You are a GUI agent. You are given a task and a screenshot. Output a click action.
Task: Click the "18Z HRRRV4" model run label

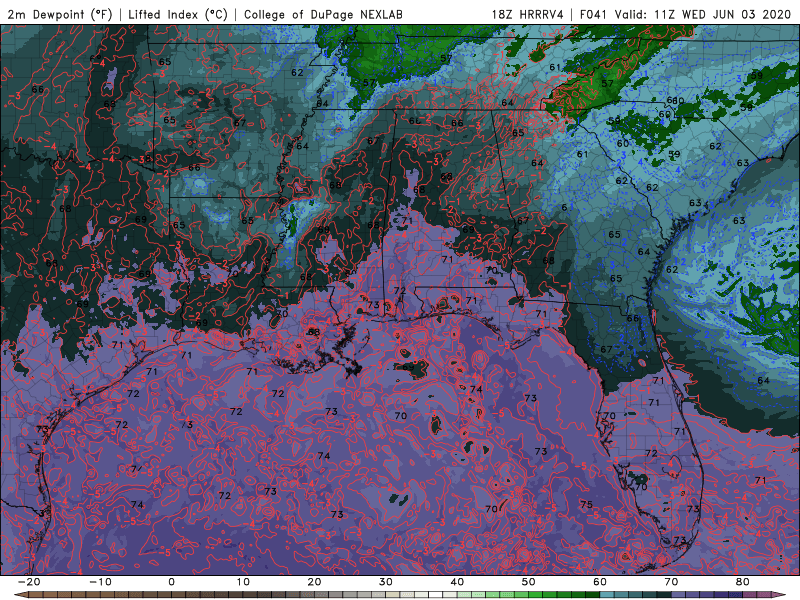click(x=527, y=14)
